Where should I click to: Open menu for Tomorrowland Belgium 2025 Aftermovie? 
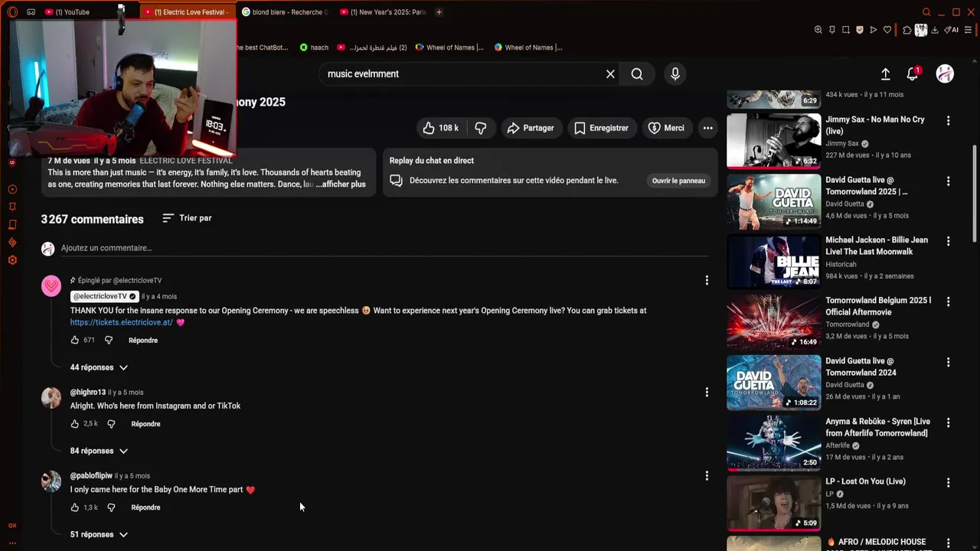point(948,302)
